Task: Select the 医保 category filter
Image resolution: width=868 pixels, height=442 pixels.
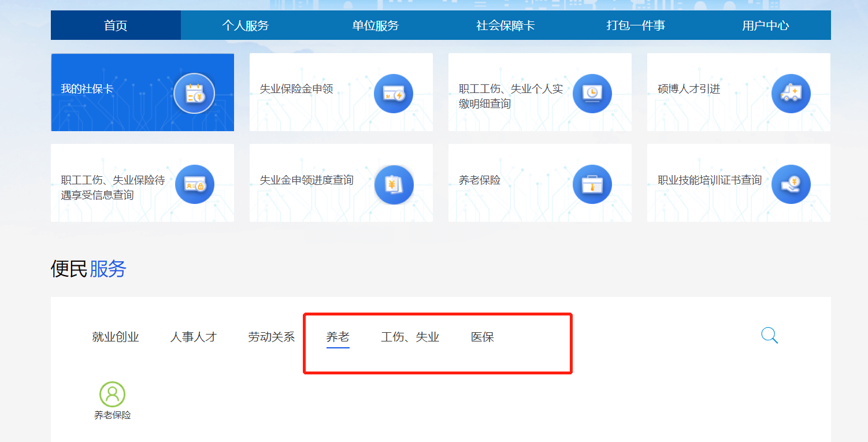Action: click(x=483, y=336)
